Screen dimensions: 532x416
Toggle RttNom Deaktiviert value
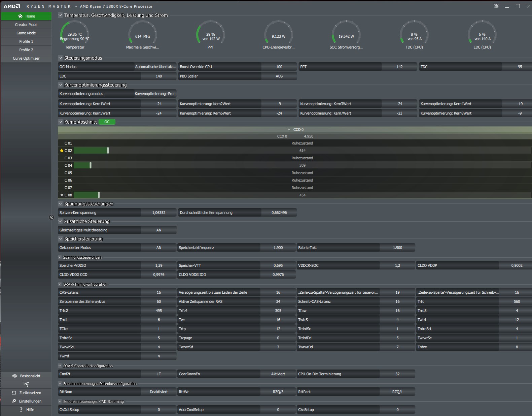159,392
